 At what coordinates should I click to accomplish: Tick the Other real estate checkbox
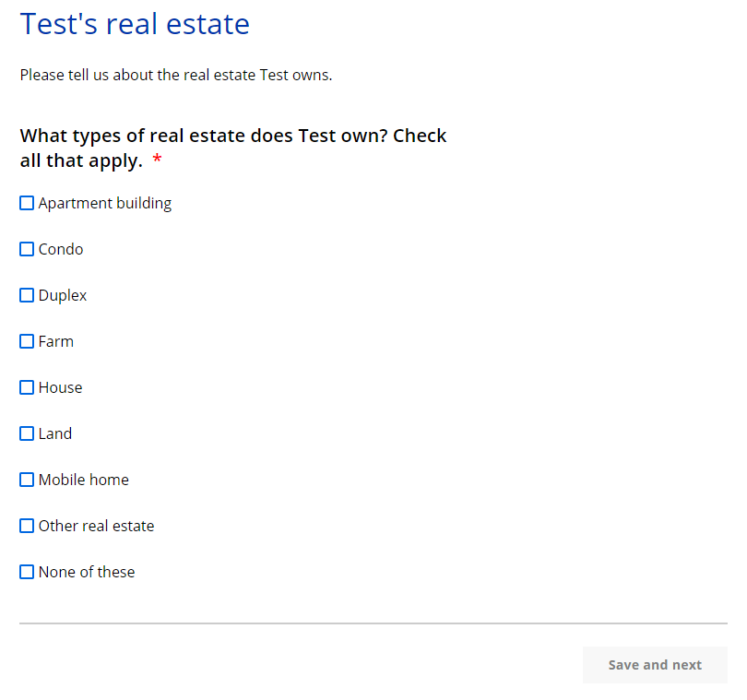(27, 526)
